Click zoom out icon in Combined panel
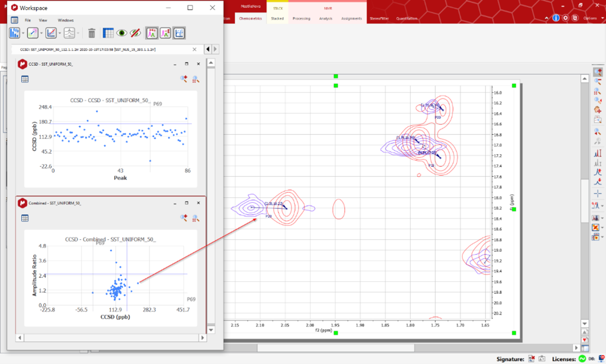606x364 pixels. click(196, 218)
